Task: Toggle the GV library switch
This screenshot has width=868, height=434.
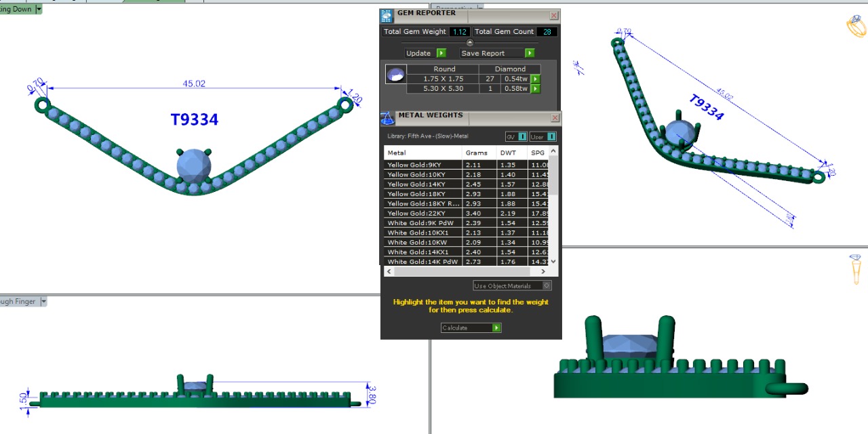Action: 516,137
